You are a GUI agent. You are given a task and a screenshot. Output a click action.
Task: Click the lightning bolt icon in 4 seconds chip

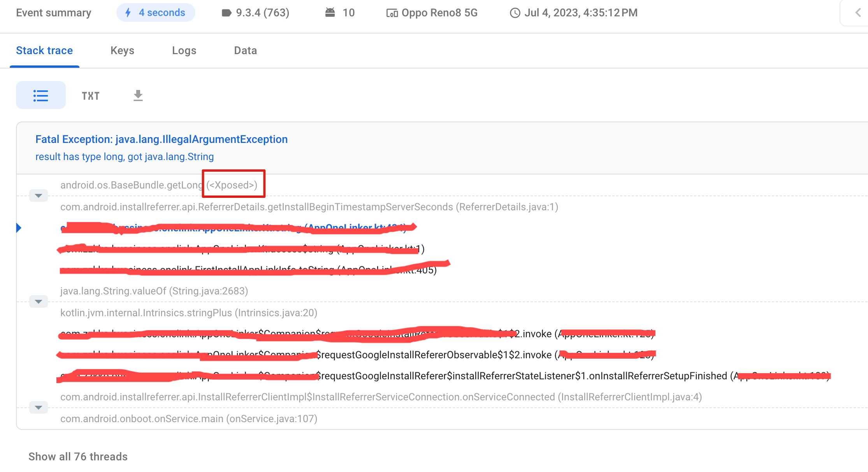(x=128, y=12)
